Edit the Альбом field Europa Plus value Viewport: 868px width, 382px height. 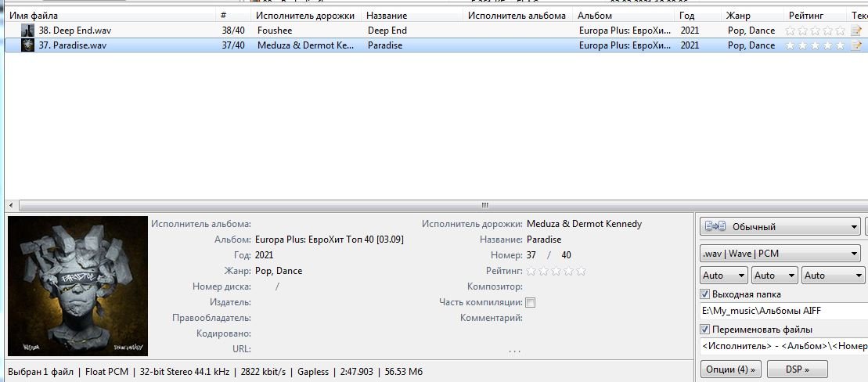(330, 240)
